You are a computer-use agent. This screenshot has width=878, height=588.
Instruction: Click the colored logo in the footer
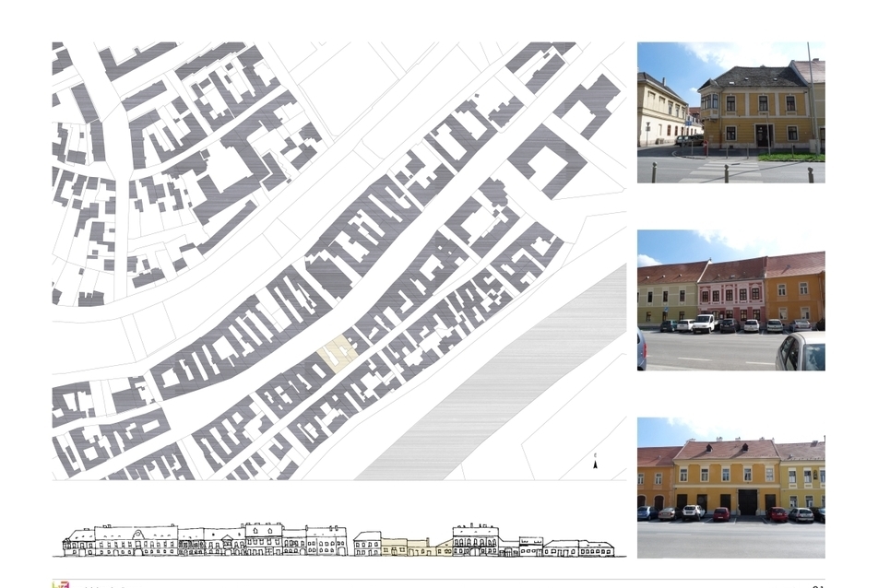coord(61,584)
